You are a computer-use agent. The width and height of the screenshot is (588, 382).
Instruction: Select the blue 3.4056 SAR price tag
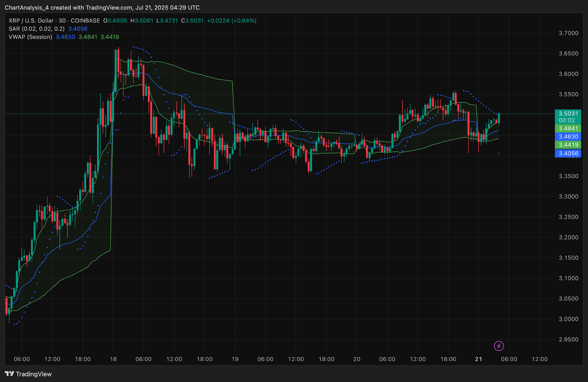pos(568,154)
